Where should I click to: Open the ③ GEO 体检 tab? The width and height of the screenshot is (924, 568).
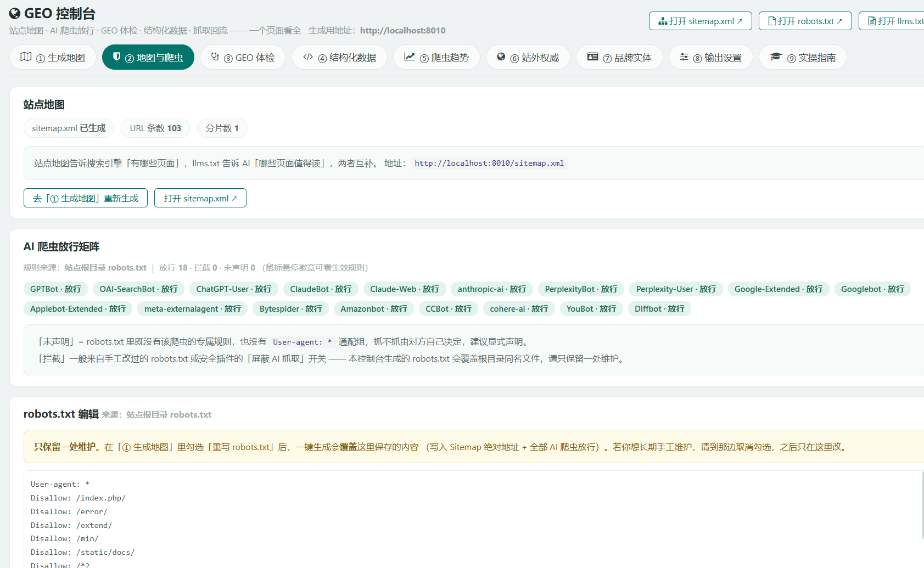243,57
